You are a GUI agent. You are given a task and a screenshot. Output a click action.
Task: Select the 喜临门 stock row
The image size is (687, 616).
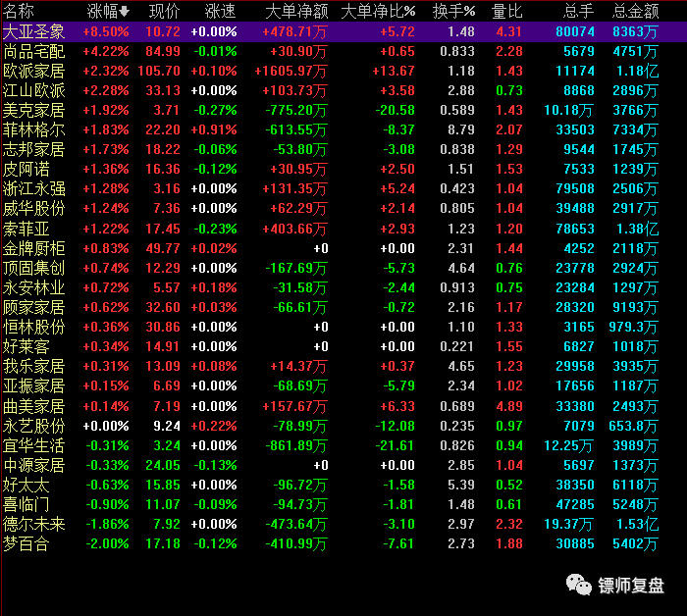tap(343, 505)
